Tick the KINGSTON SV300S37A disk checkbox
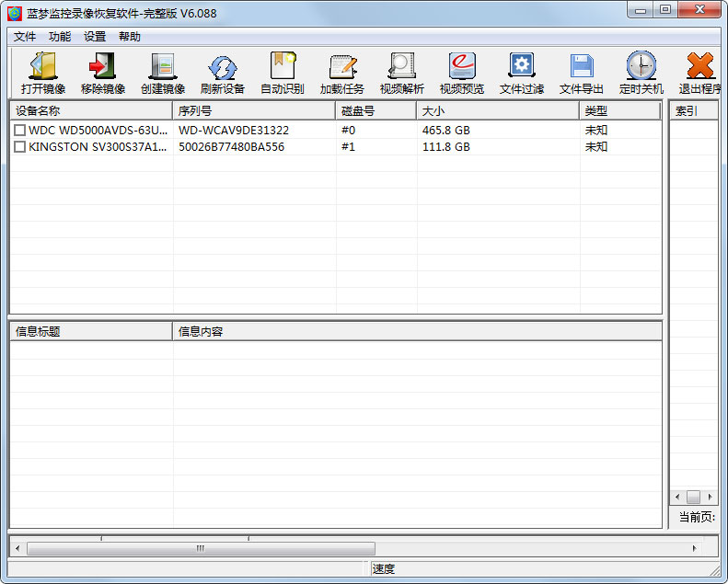This screenshot has width=728, height=584. click(19, 147)
